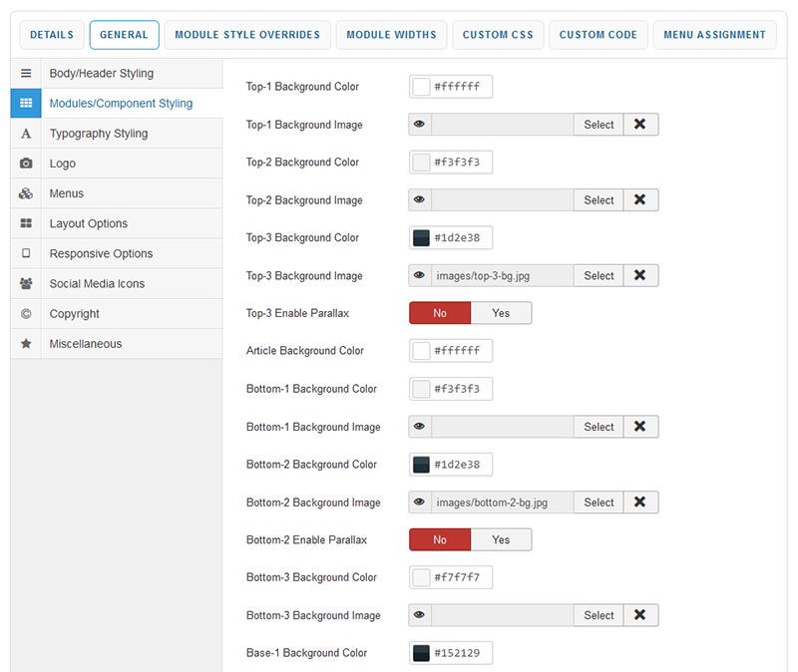798x672 pixels.
Task: Click the Miscellaneous star icon
Action: pos(26,343)
